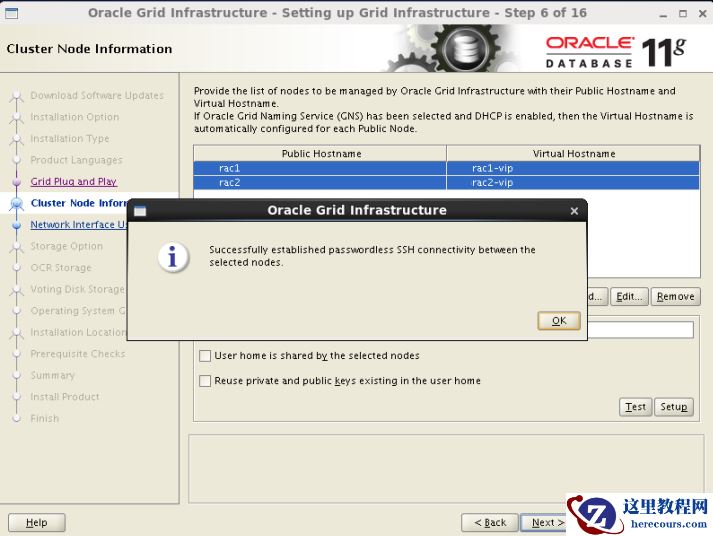Open the Help button
The width and height of the screenshot is (713, 536).
click(x=37, y=522)
